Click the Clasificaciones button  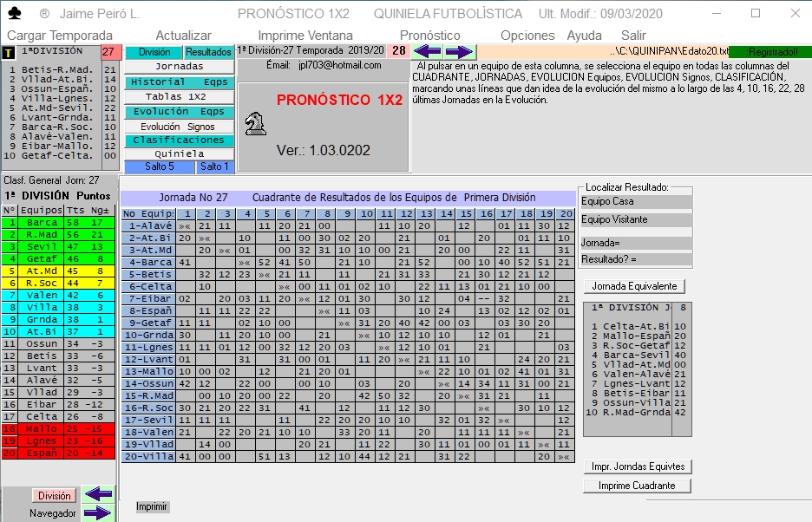pos(180,140)
